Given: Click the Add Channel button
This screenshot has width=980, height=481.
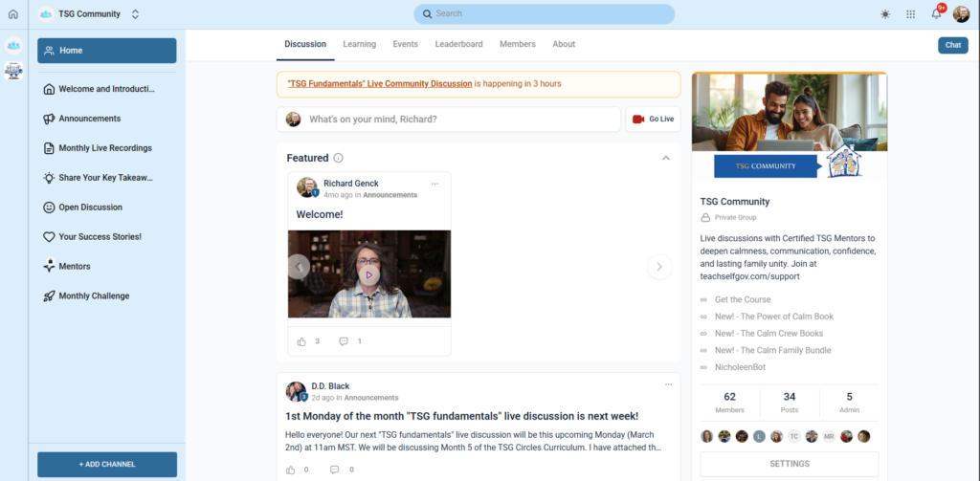Looking at the screenshot, I should click(x=107, y=465).
